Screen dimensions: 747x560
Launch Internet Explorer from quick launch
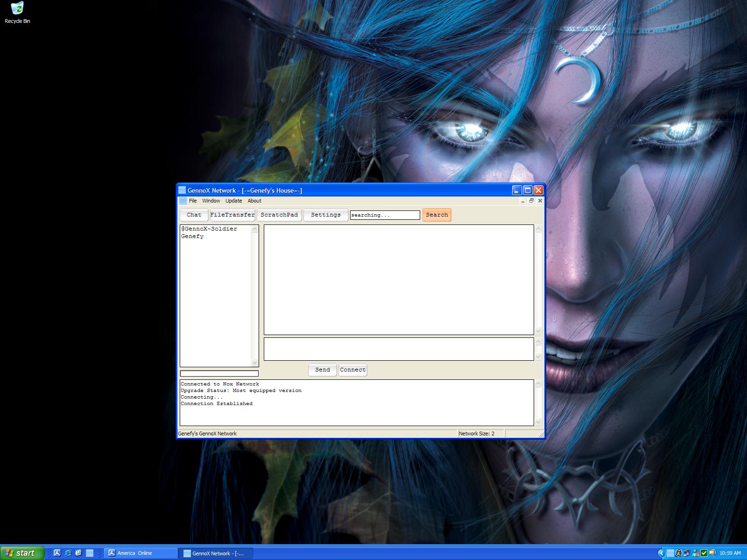click(68, 553)
